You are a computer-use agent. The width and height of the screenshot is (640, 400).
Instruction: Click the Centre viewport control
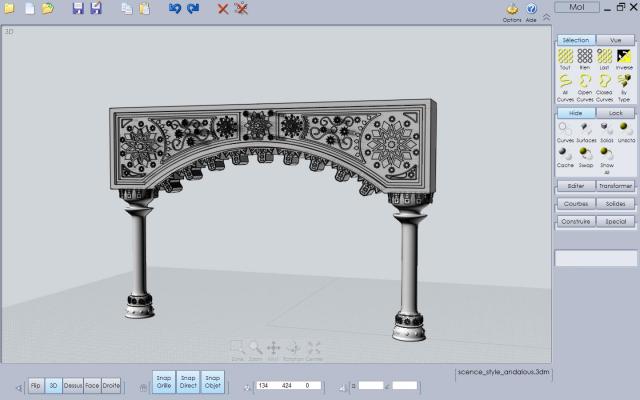[314, 351]
